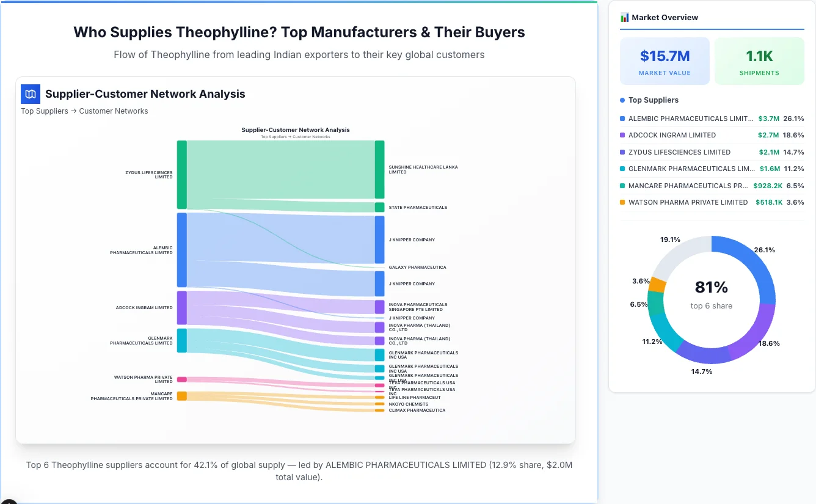Screen dimensions: 816x504
Task: Click the blue bullet dot beside Top Suppliers
Action: click(622, 100)
